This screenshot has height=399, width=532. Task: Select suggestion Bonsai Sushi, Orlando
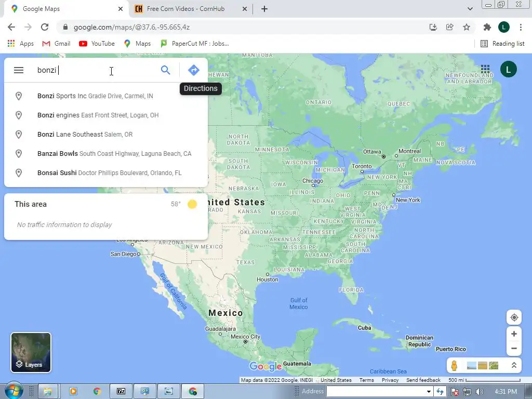click(x=106, y=173)
